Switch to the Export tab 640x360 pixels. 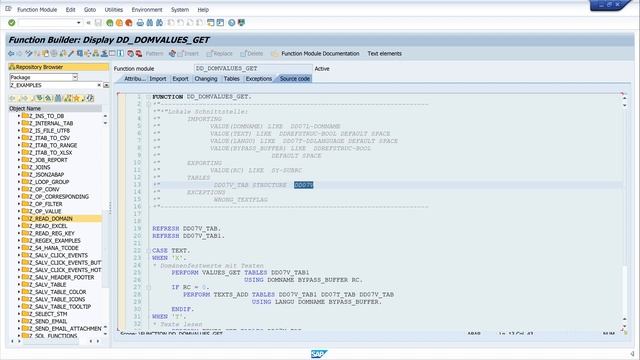click(180, 79)
